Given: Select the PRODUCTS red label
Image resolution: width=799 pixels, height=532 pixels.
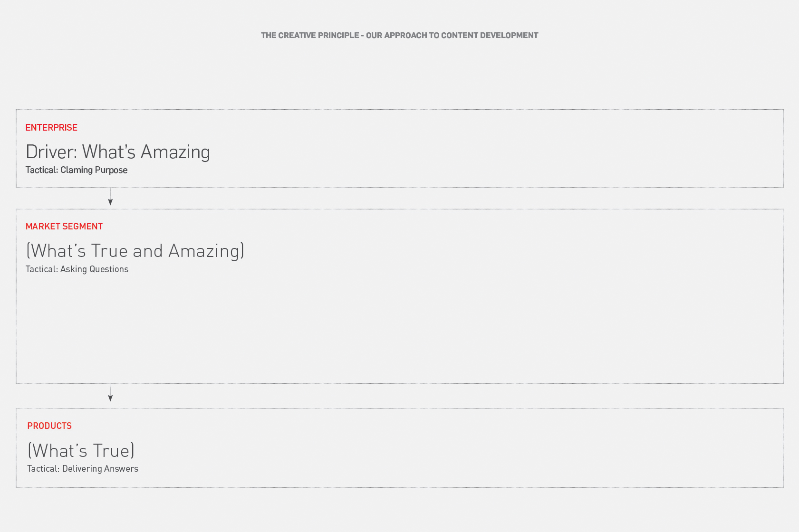Looking at the screenshot, I should tap(49, 426).
